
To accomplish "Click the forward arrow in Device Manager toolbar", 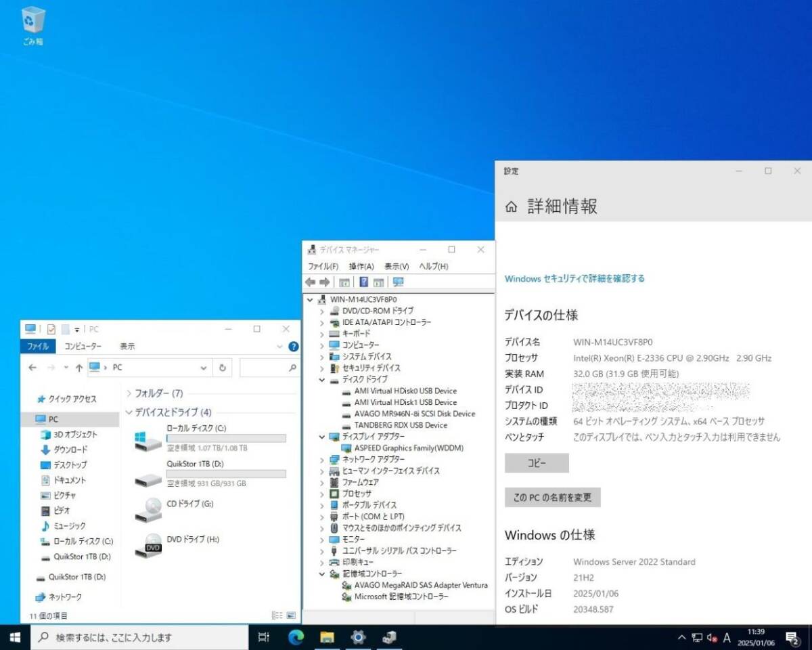I will click(x=325, y=282).
